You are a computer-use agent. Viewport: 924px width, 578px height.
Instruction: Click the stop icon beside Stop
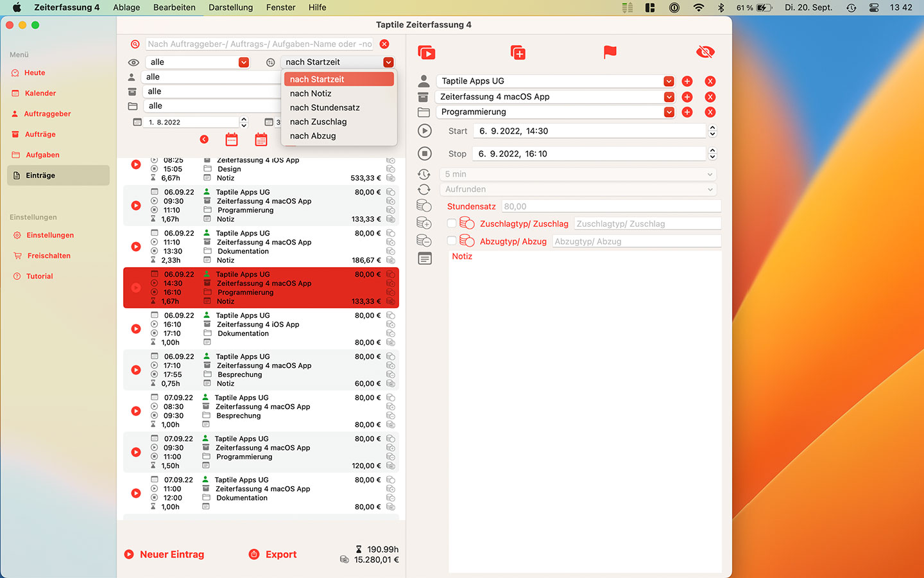(424, 153)
